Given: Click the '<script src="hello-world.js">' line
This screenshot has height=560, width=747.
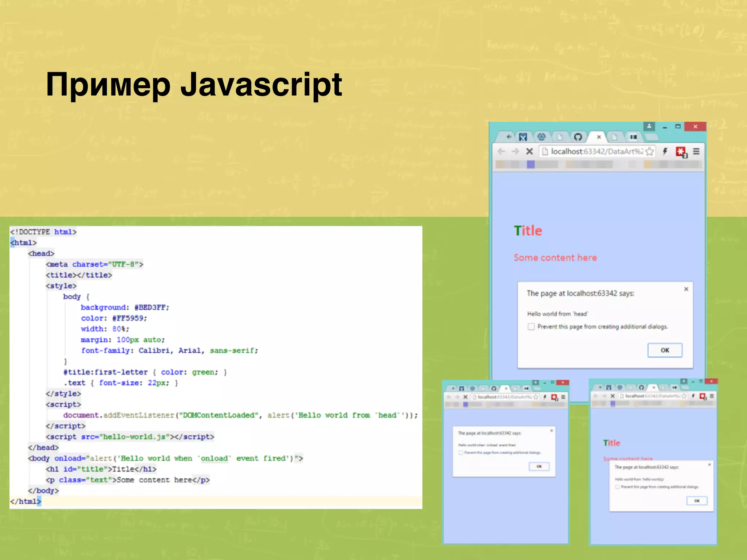Looking at the screenshot, I should (130, 437).
